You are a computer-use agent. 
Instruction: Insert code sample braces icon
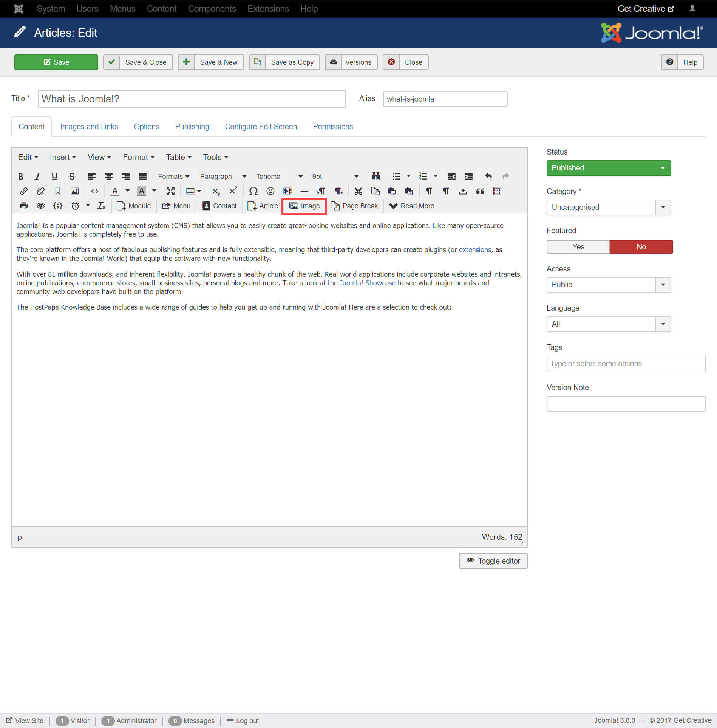click(x=57, y=206)
